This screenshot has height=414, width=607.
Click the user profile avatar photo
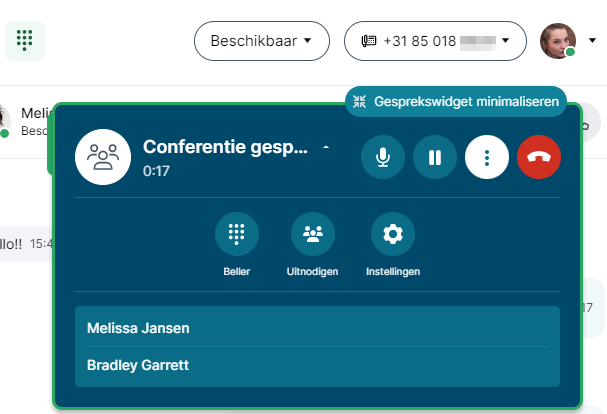click(x=557, y=41)
